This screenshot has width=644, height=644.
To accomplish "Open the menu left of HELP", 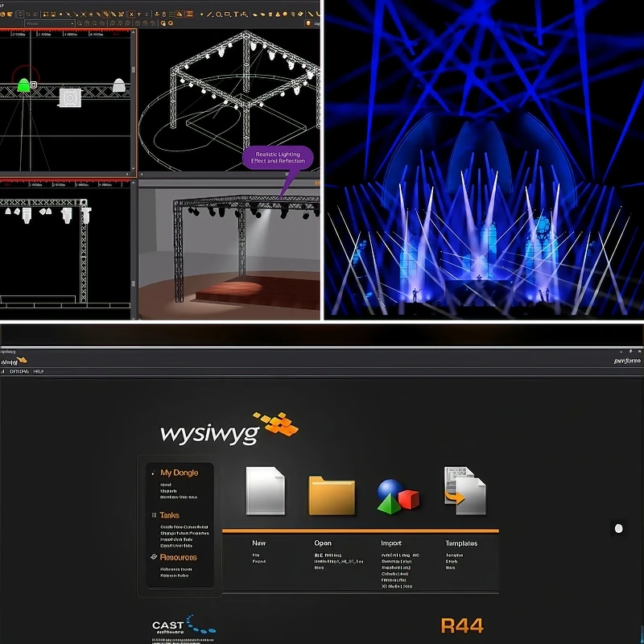I will coord(19,371).
